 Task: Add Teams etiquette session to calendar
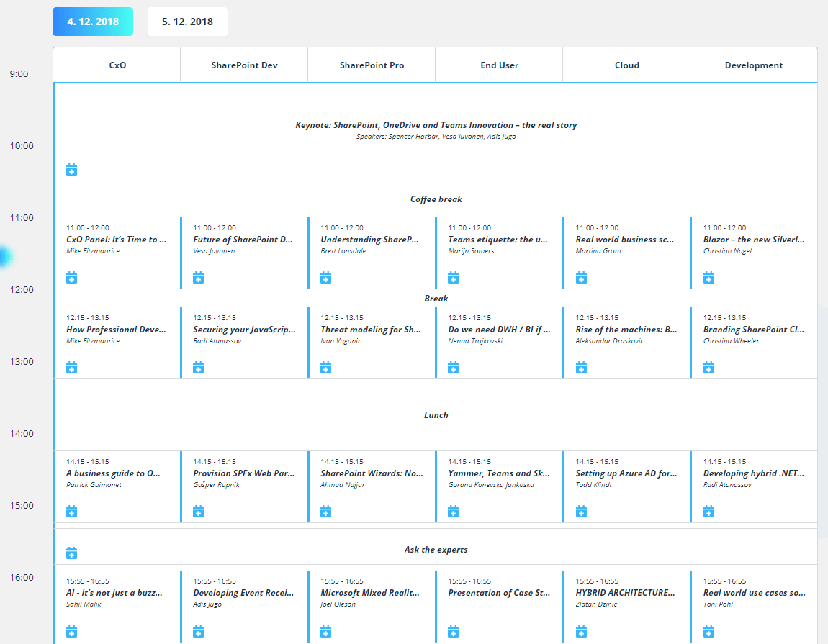click(453, 278)
